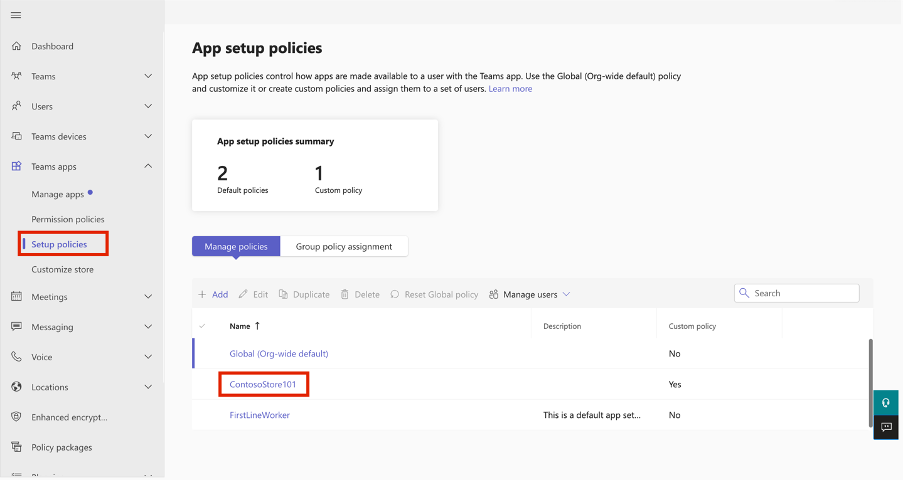Click the Dashboard home icon
Image resolution: width=904 pixels, height=481 pixels.
point(16,46)
